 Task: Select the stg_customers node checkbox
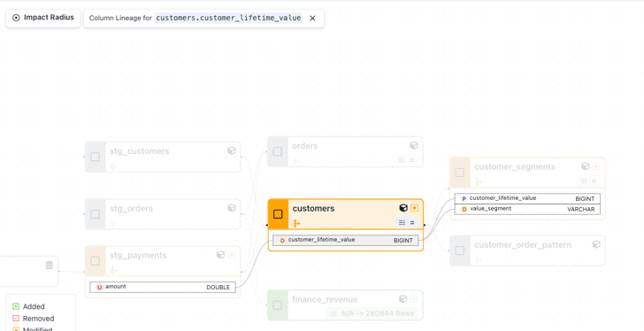point(95,157)
